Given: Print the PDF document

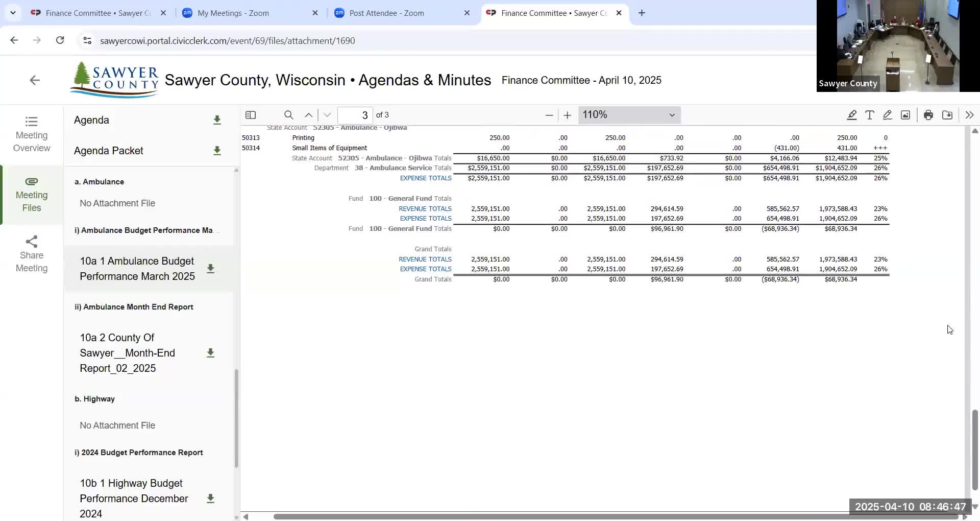Looking at the screenshot, I should click(x=928, y=115).
